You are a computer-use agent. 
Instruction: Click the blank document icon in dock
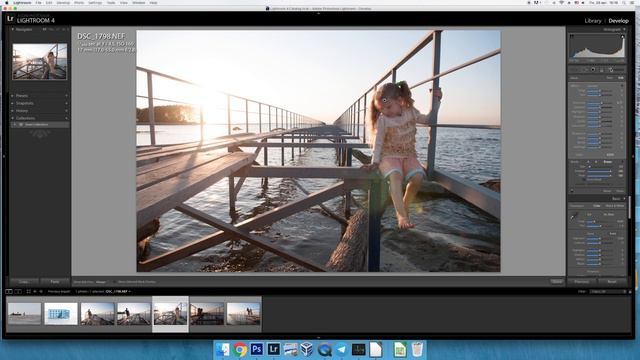click(376, 350)
